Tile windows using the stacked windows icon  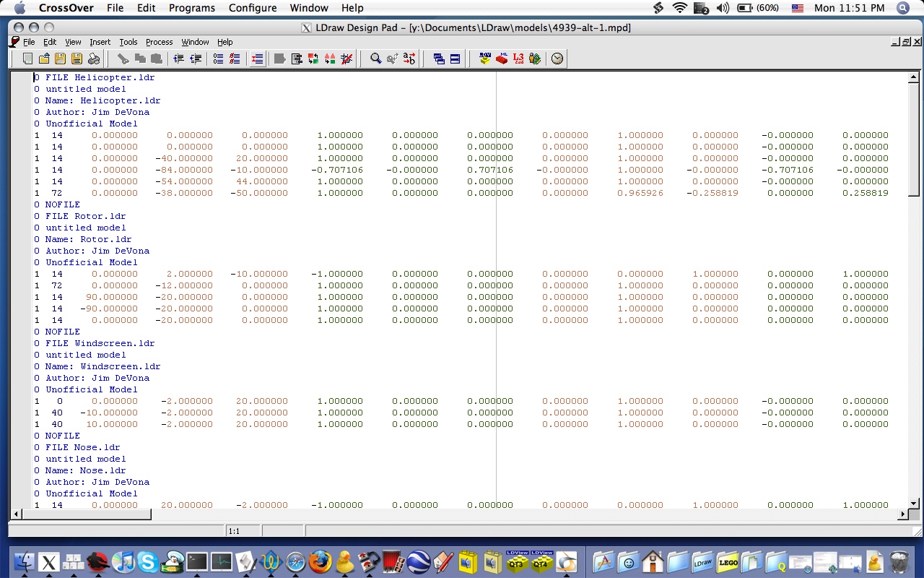456,59
